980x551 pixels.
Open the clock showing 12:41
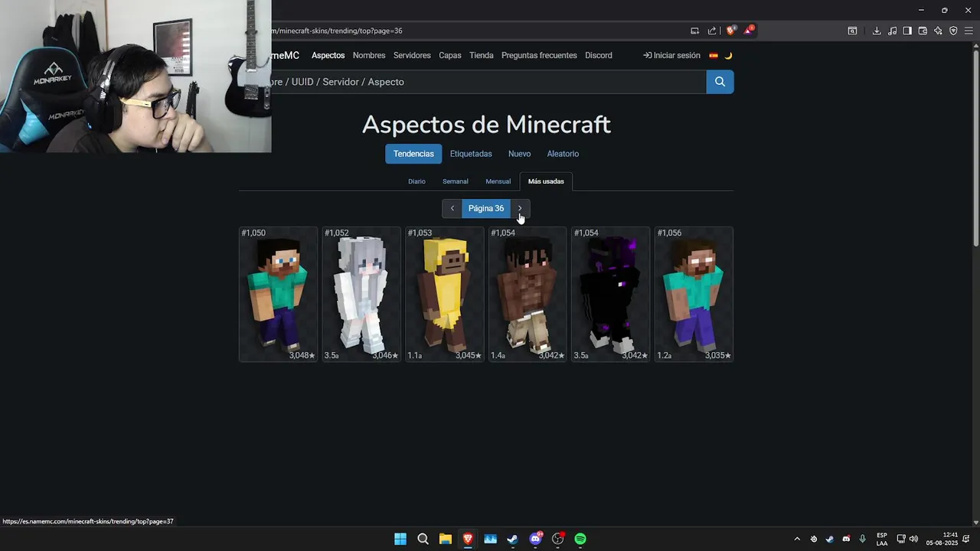[x=942, y=539]
